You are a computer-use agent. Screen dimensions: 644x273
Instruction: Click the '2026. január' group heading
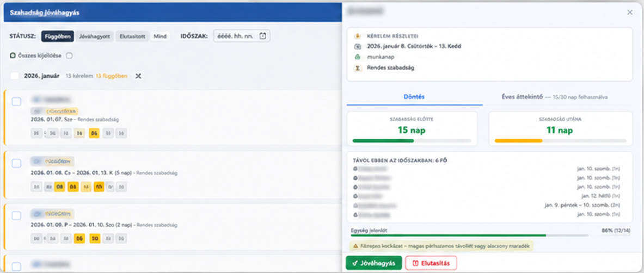tap(41, 76)
